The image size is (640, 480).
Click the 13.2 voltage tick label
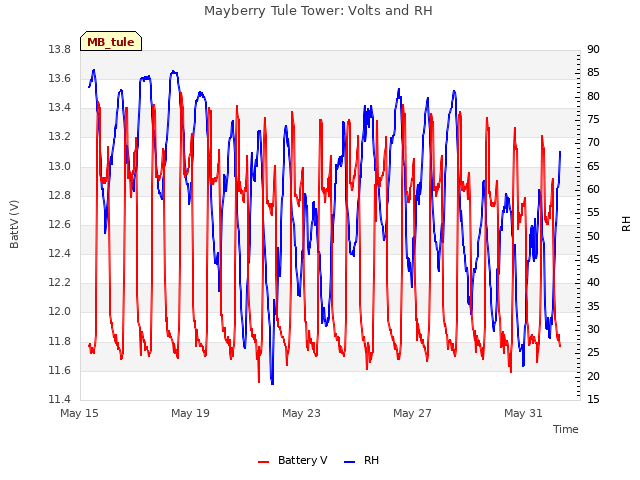coord(60,137)
